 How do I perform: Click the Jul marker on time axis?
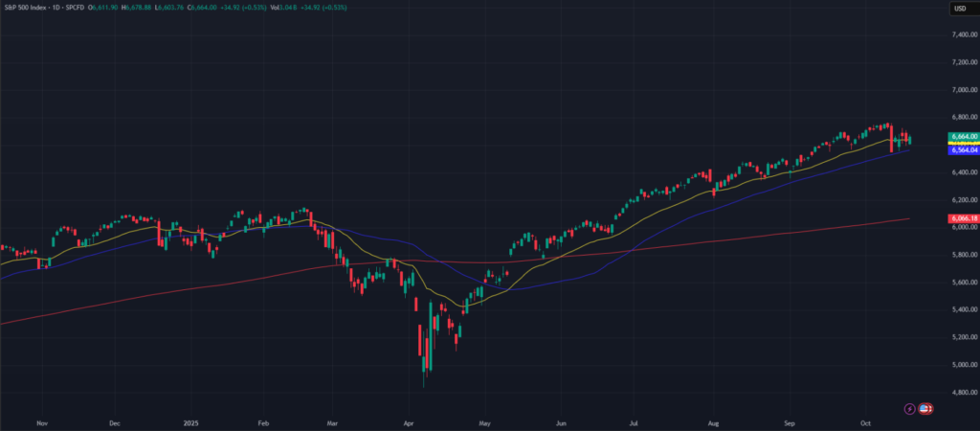pyautogui.click(x=635, y=421)
